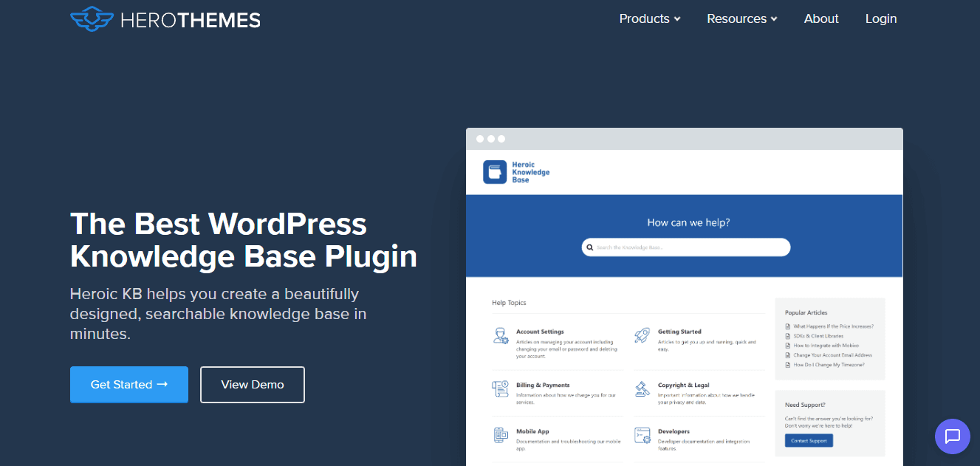This screenshot has width=980, height=466.
Task: Open the About page
Action: coord(821,18)
